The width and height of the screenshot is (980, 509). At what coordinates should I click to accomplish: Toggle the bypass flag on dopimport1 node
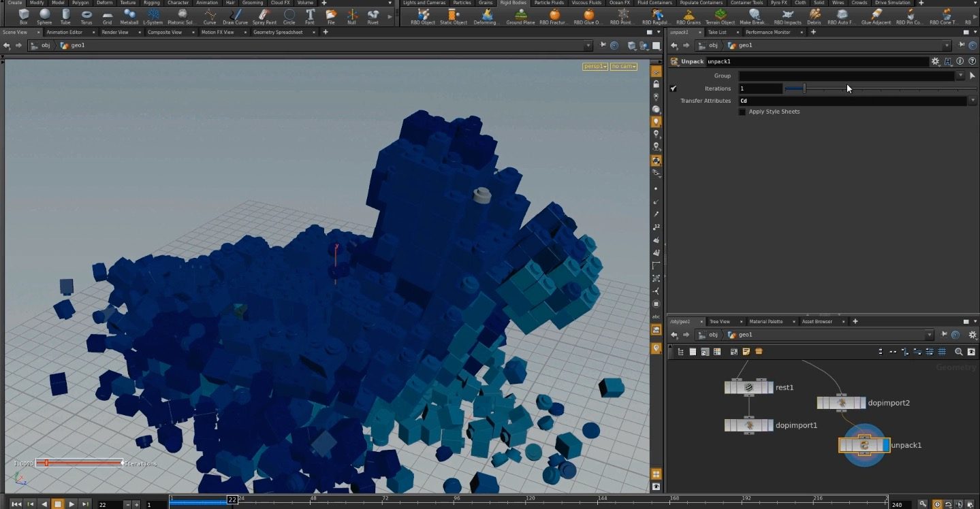pos(729,425)
